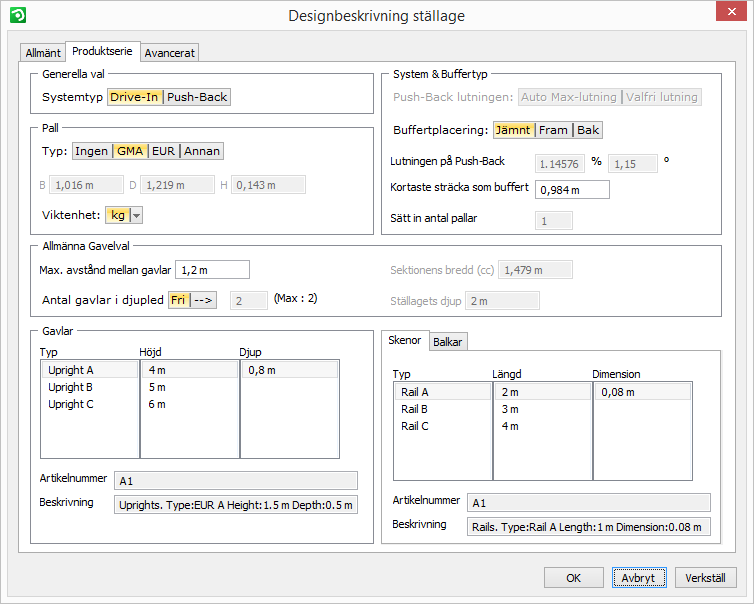Image resolution: width=754 pixels, height=604 pixels.
Task: Open the Balkar tab
Action: coord(447,342)
